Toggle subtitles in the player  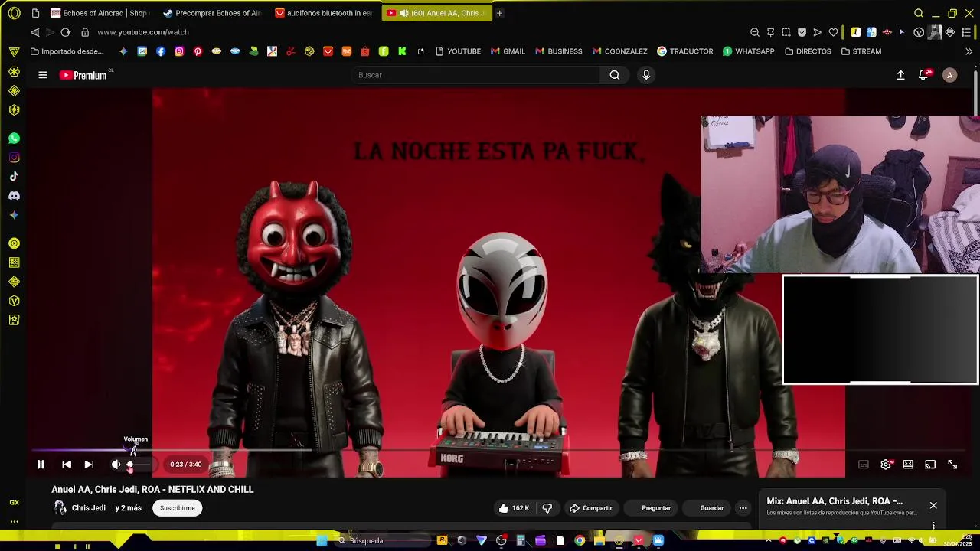pos(864,465)
